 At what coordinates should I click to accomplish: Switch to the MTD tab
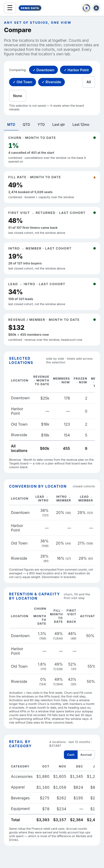pyautogui.click(x=11, y=124)
